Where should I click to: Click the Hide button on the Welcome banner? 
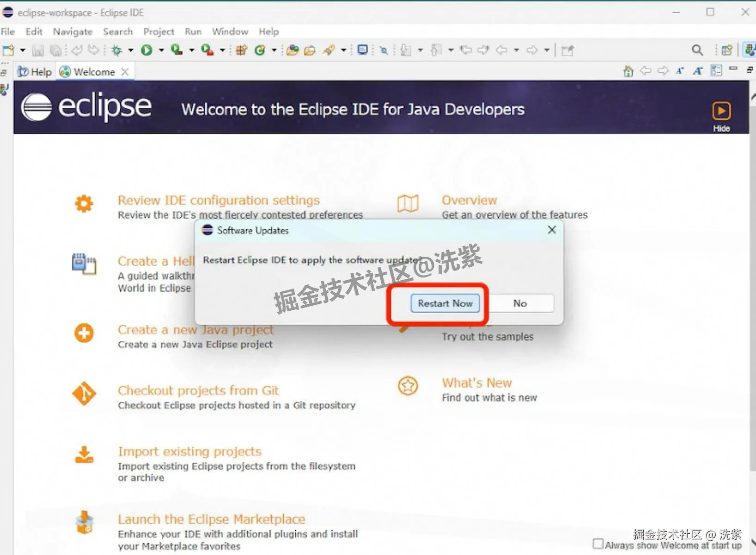point(721,114)
